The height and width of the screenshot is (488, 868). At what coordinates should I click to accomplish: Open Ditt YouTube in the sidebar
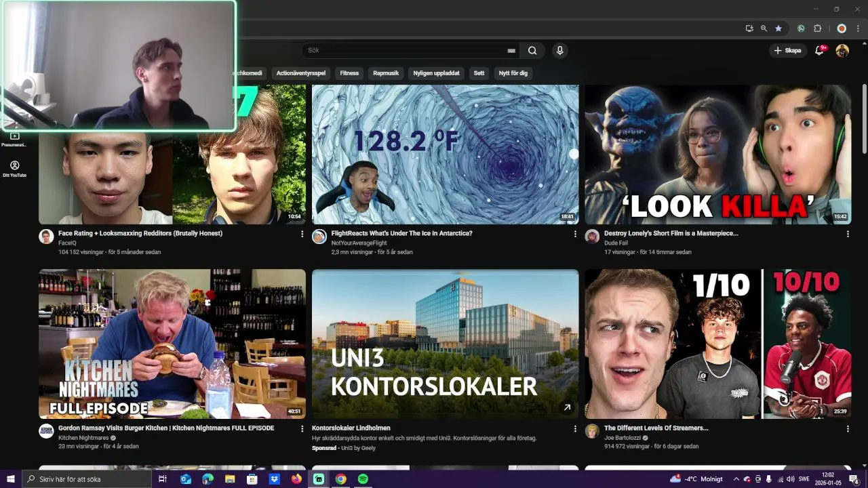pyautogui.click(x=14, y=169)
